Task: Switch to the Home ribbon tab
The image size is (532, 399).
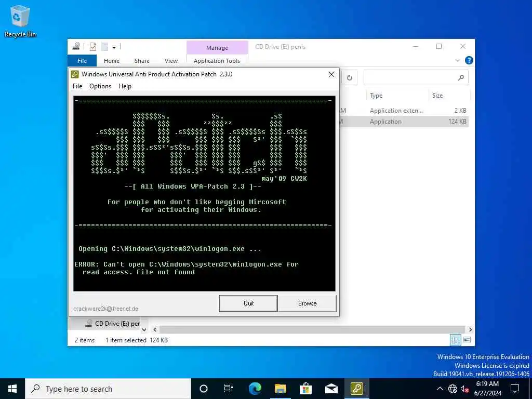Action: point(112,61)
